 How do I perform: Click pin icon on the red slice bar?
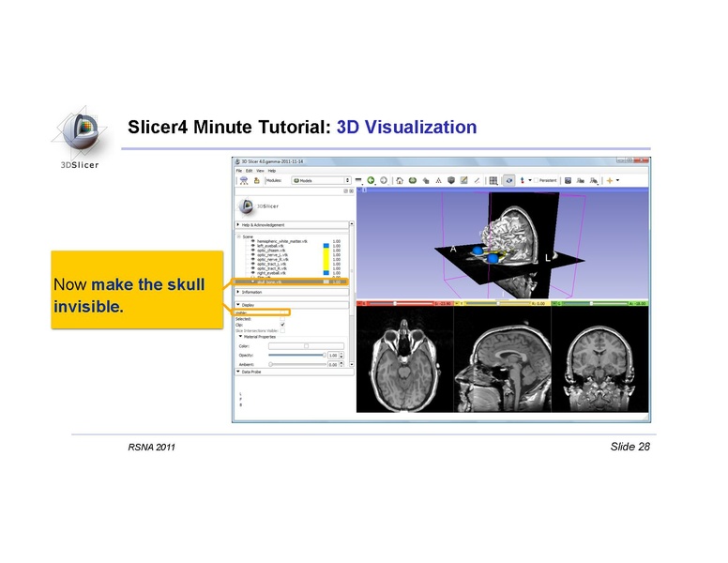(x=359, y=303)
